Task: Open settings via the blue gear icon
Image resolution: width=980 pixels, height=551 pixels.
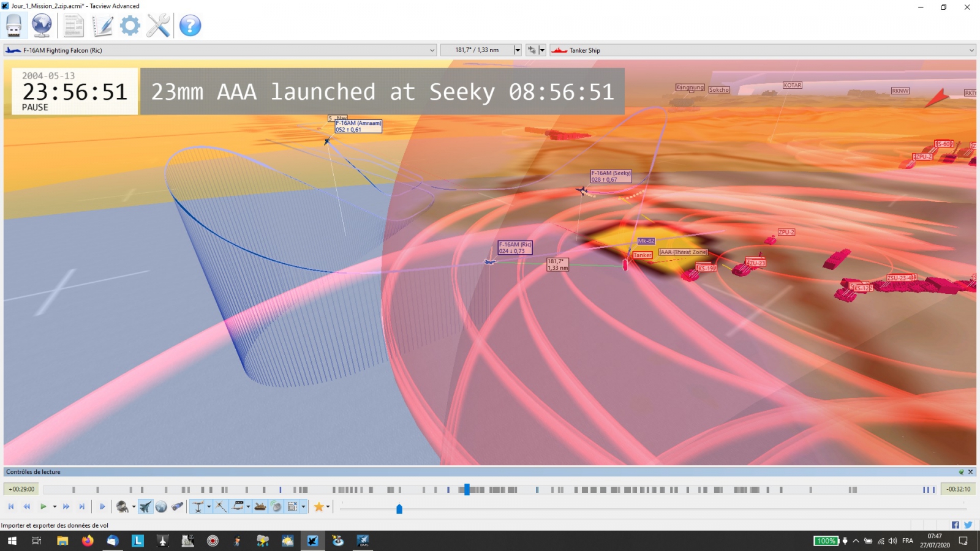Action: 130,26
